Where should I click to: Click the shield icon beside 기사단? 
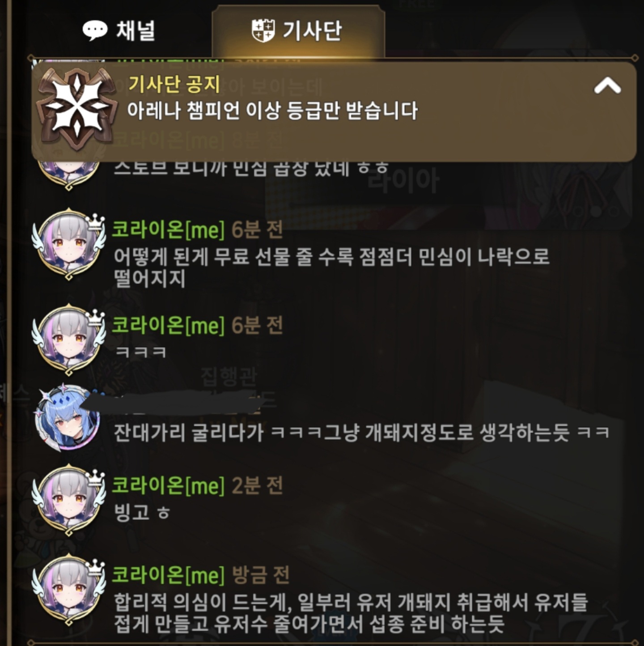click(263, 31)
